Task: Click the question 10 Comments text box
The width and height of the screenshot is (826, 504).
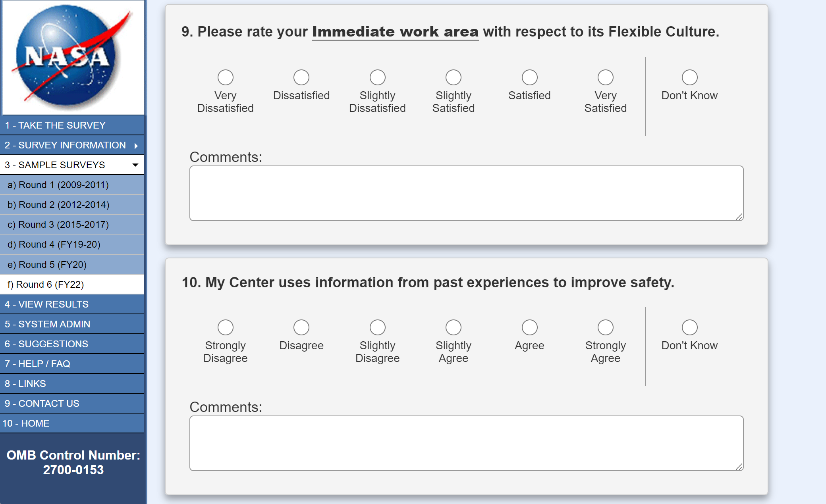Action: point(466,443)
